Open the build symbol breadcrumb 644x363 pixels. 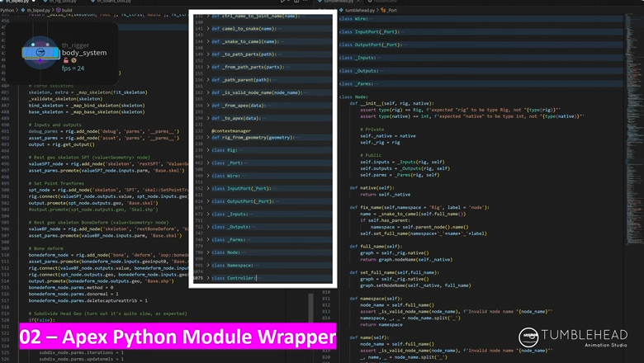coord(64,10)
